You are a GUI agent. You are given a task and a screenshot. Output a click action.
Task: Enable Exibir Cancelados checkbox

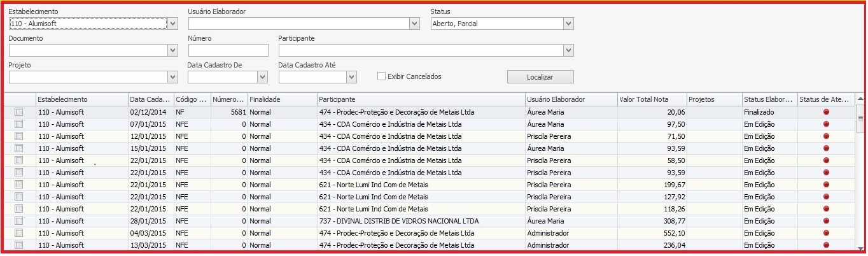click(x=382, y=76)
